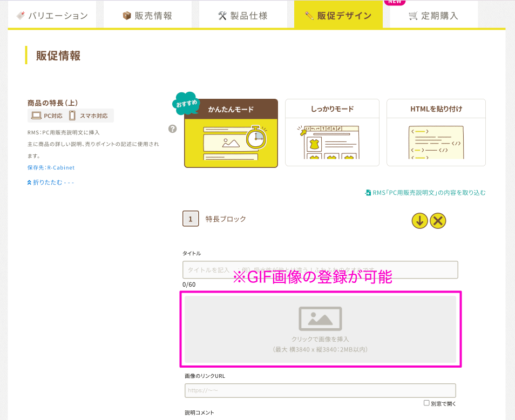Click the 商品の特長(上) heading
Viewport: 515px width, 420px height.
(52, 103)
